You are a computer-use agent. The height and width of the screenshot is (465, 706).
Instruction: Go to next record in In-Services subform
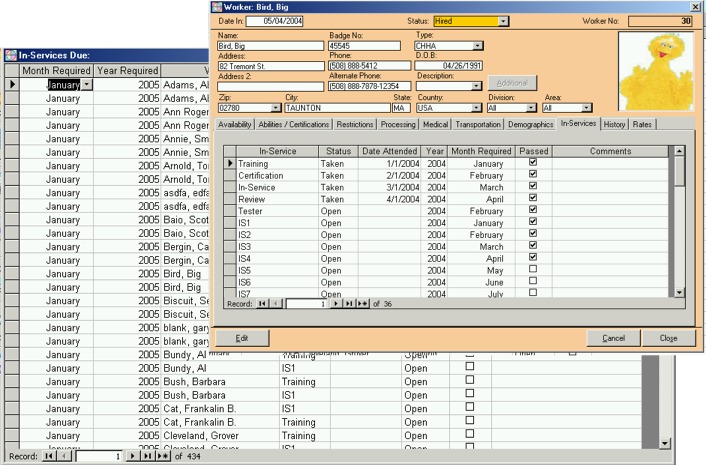click(336, 301)
